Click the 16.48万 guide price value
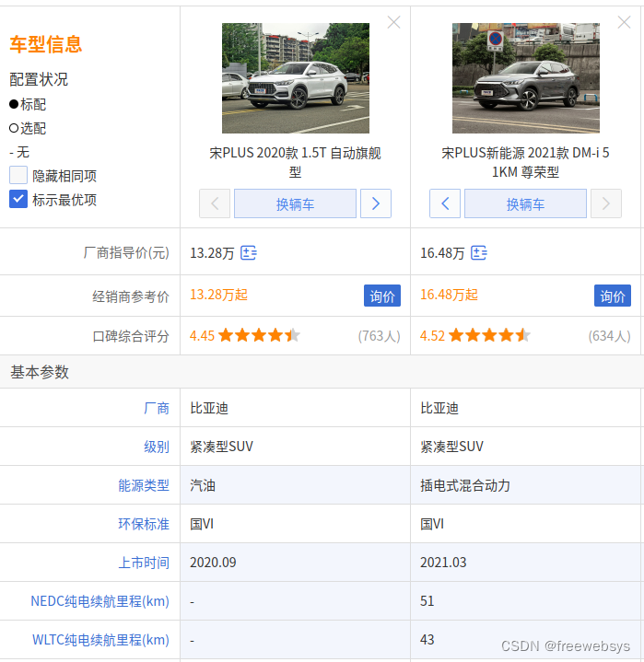 442,253
